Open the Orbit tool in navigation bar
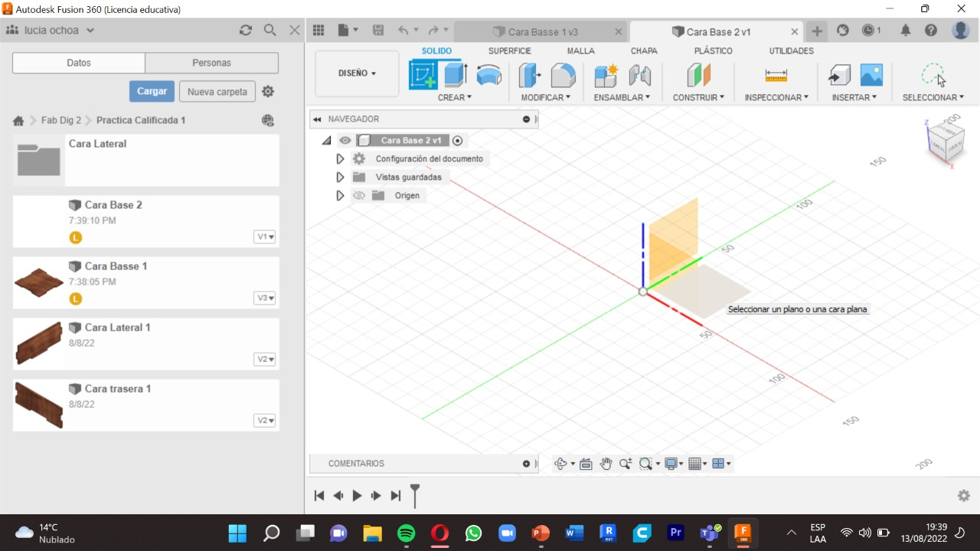 pos(560,464)
